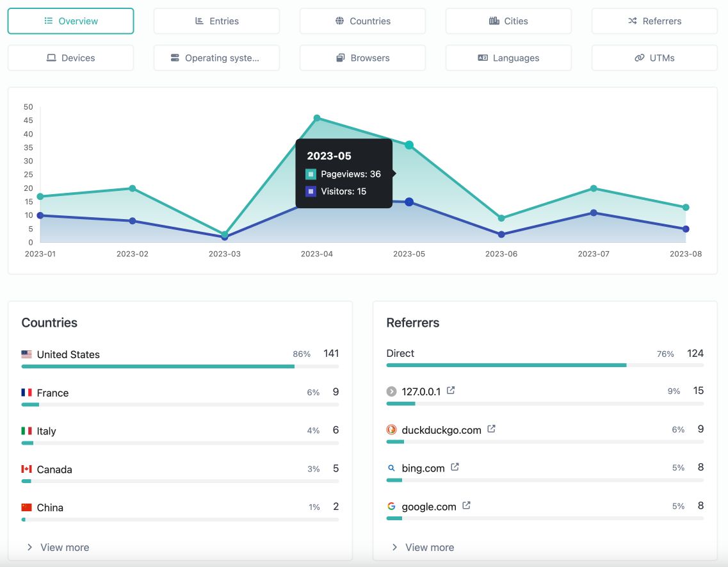Click the bar chart icon on the Entries tab
Image resolution: width=728 pixels, height=567 pixels.
pos(198,21)
